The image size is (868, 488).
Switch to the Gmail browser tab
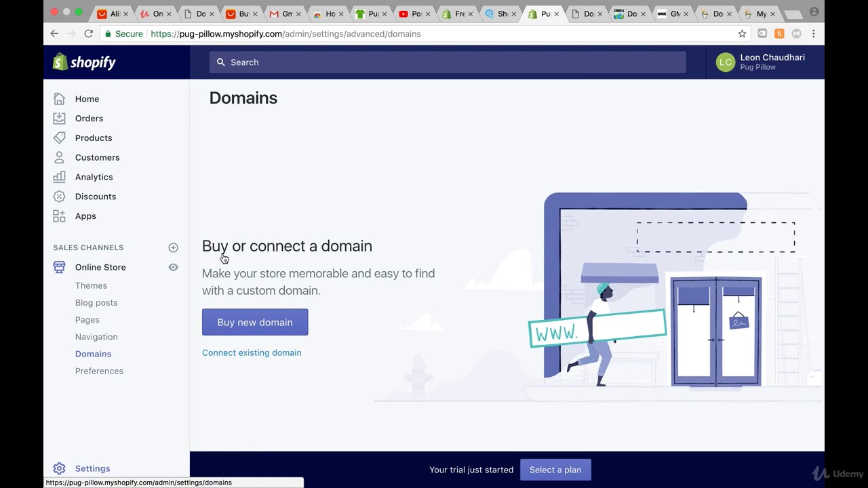click(285, 14)
